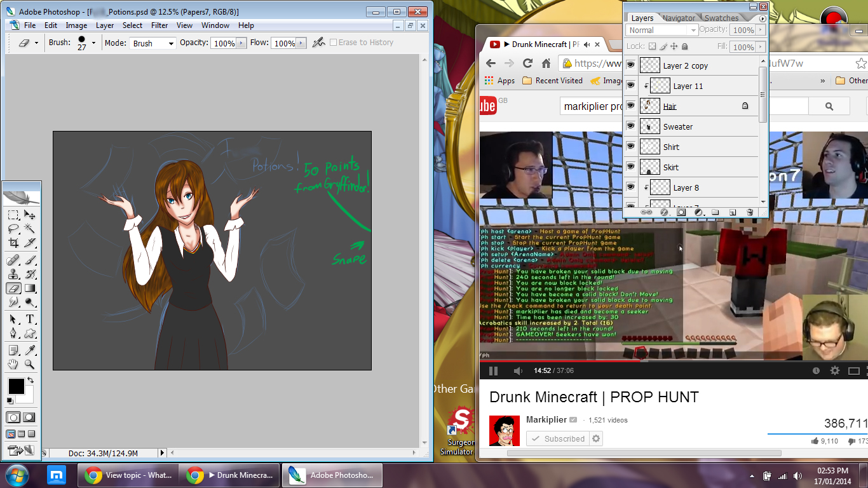868x488 pixels.
Task: Pick the Lasso tool
Action: tap(13, 228)
